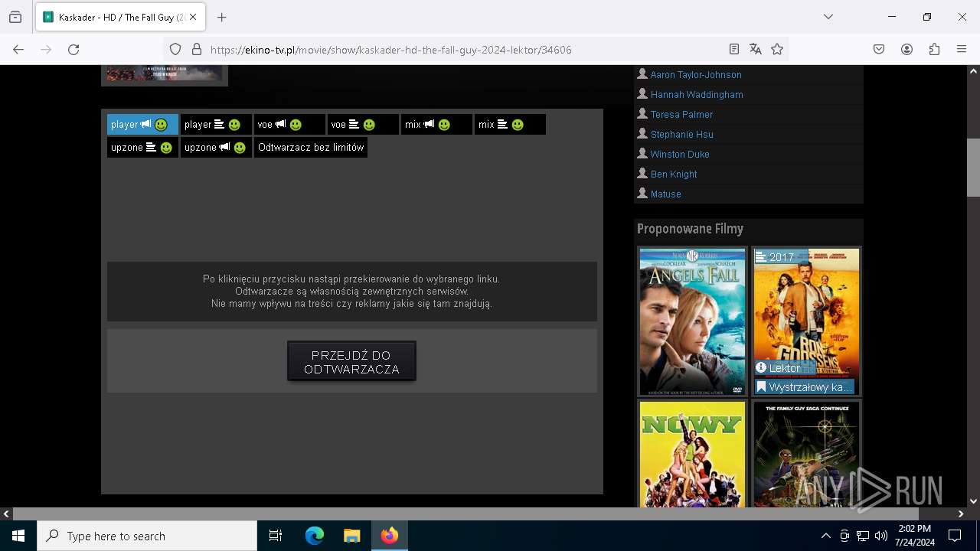Open actor Teresa Palmer link
This screenshot has width=980, height=551.
(681, 115)
